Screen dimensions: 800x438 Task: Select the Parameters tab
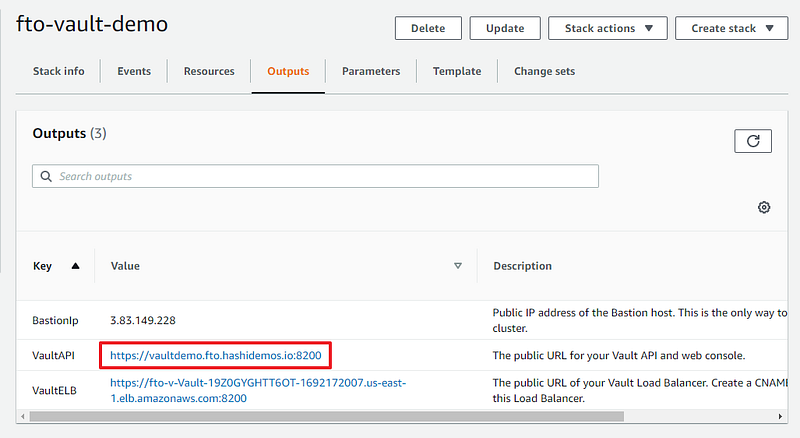tap(371, 71)
